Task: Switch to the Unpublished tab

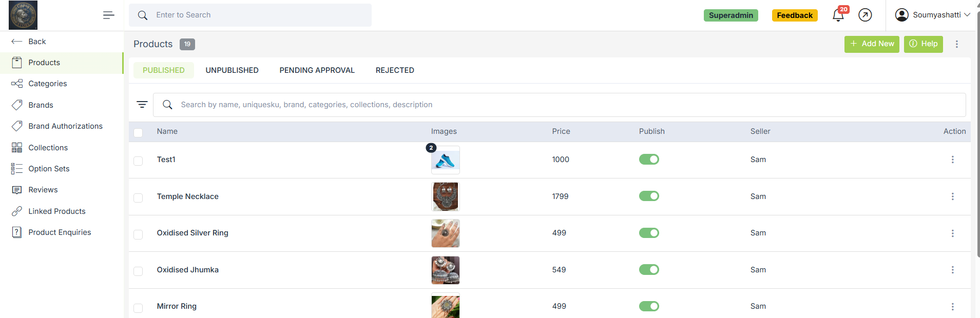Action: pos(232,70)
